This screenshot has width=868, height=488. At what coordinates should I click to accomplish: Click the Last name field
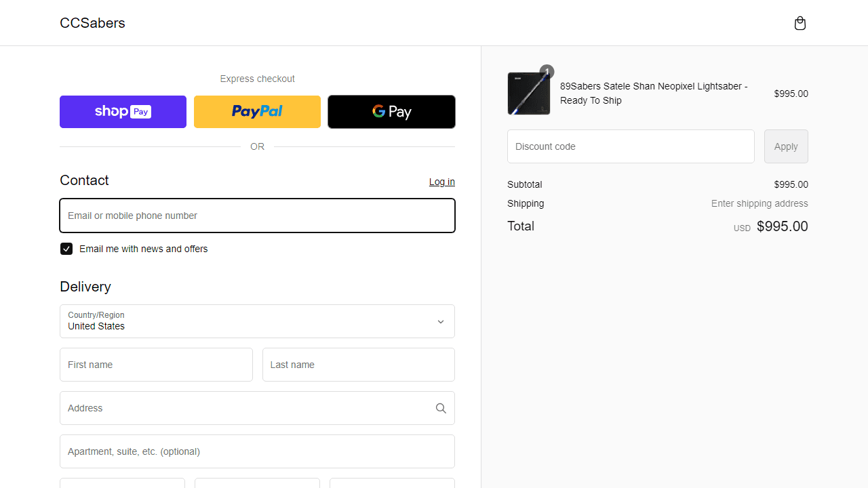tap(359, 365)
